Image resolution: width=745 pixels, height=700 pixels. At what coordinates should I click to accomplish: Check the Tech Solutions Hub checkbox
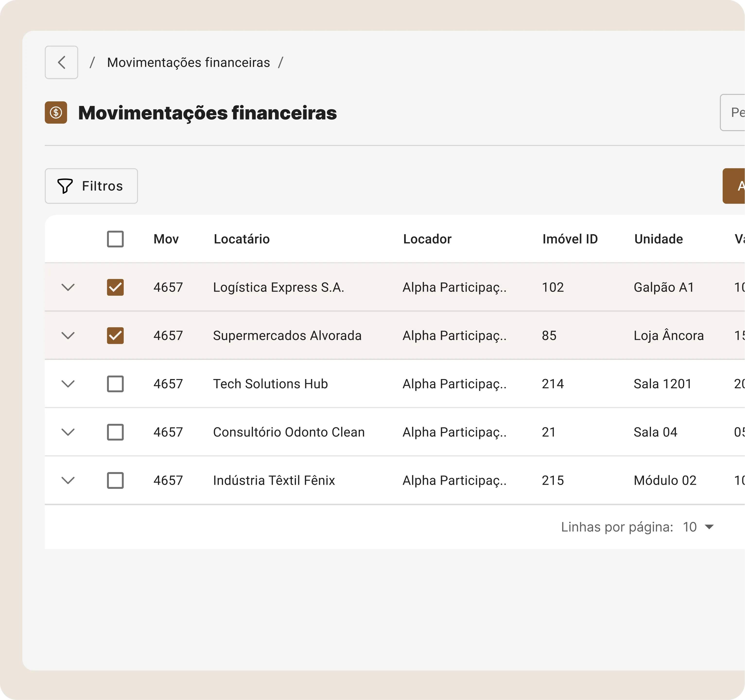point(115,384)
